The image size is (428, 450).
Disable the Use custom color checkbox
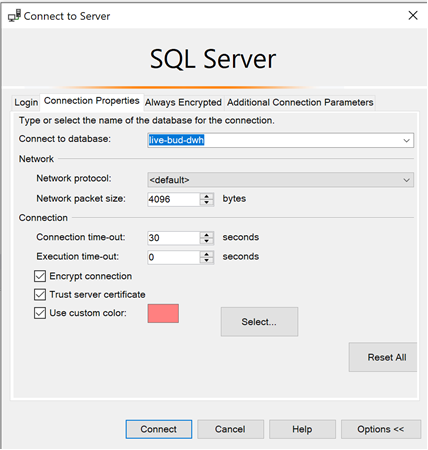pyautogui.click(x=40, y=313)
